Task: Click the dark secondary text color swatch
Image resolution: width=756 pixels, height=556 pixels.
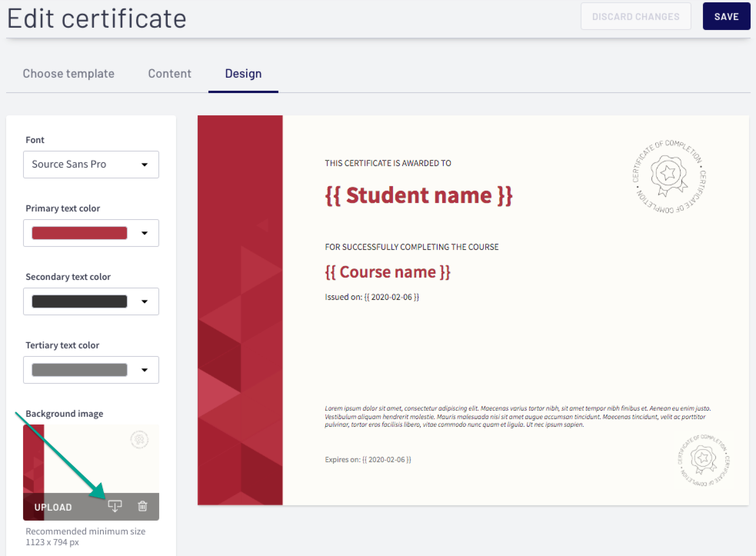Action: tap(79, 301)
